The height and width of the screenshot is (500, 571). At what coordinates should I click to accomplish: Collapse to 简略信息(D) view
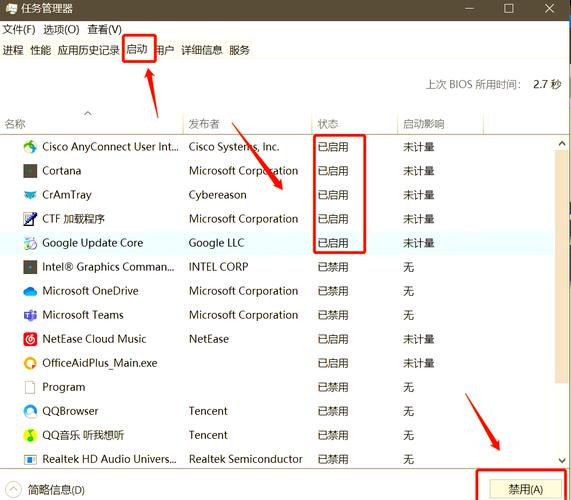[x=46, y=490]
